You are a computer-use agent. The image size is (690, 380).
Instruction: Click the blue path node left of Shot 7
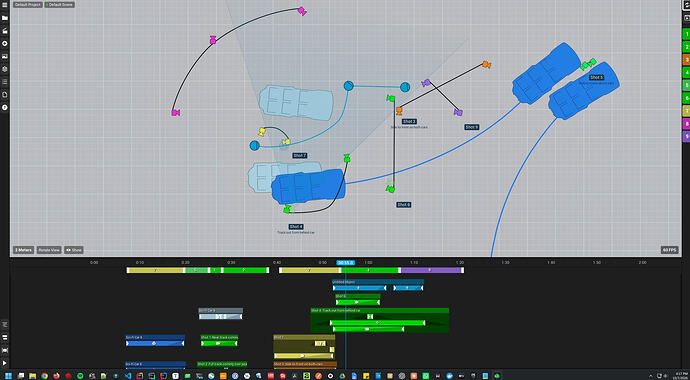254,146
